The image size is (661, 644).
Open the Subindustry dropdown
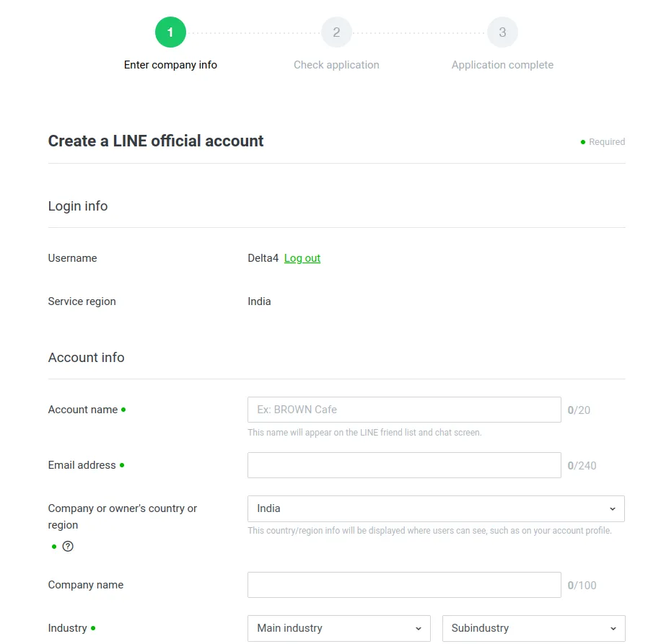click(533, 628)
